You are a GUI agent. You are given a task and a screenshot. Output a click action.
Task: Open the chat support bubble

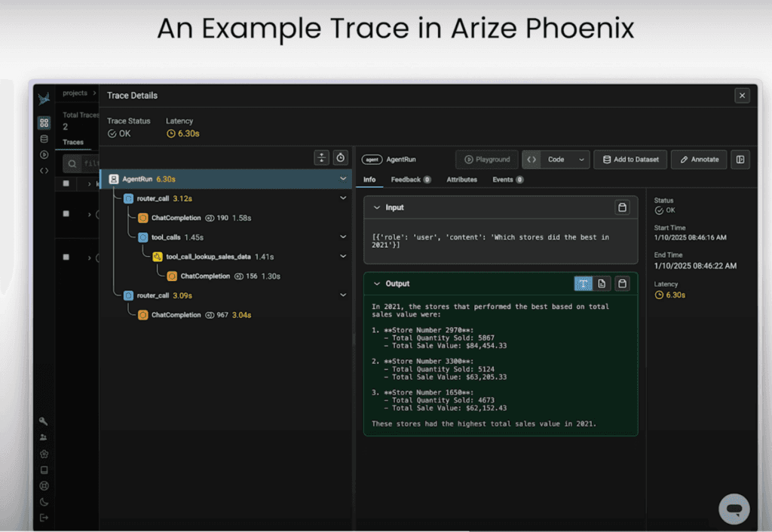coord(734,509)
